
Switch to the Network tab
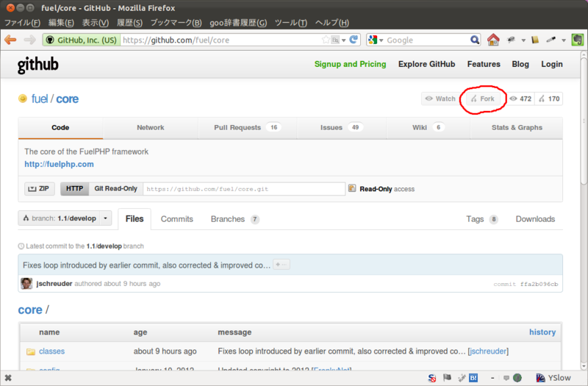click(x=151, y=127)
